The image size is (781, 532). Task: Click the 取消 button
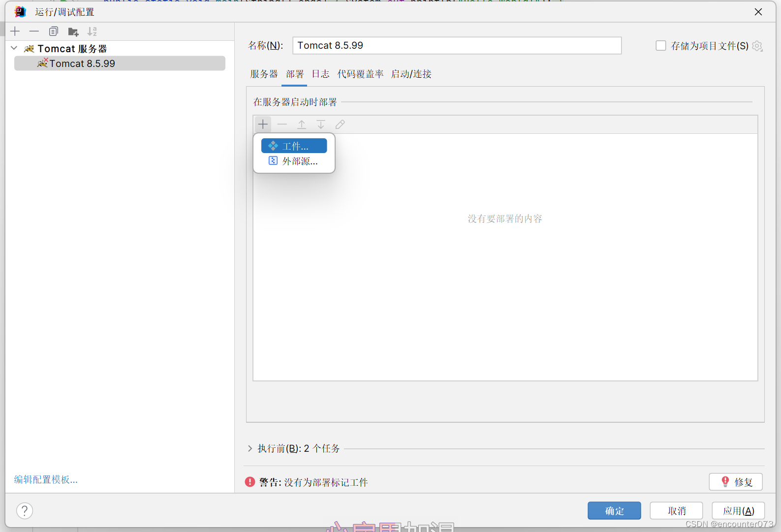[x=676, y=511]
